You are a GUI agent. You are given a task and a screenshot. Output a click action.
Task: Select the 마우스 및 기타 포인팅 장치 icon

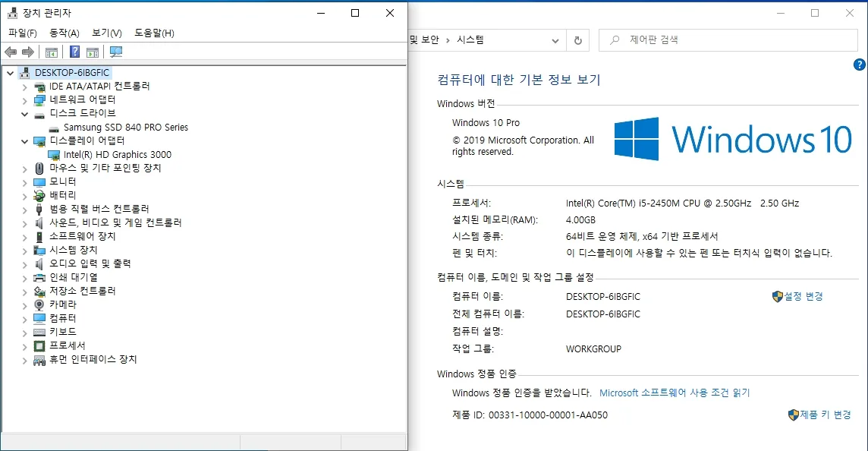tap(39, 169)
